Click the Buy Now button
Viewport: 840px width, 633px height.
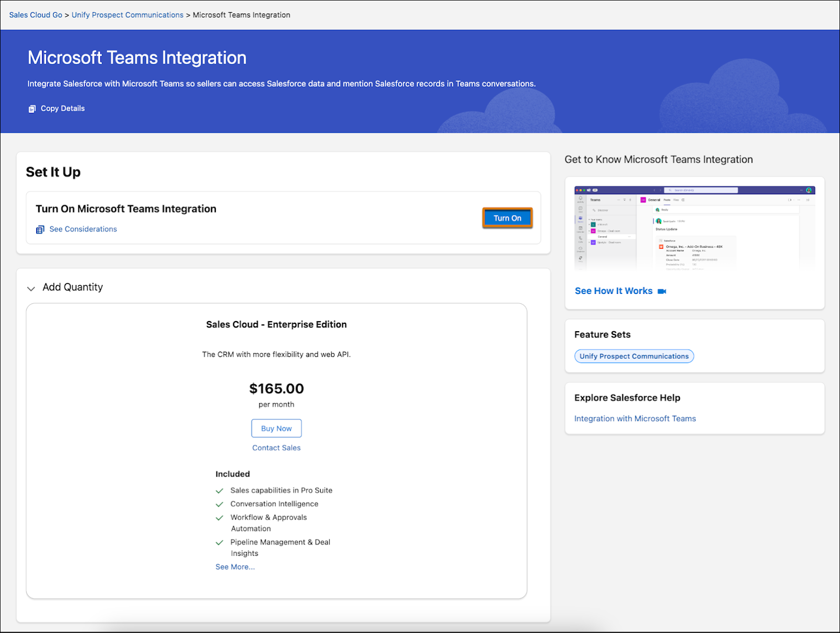[276, 428]
